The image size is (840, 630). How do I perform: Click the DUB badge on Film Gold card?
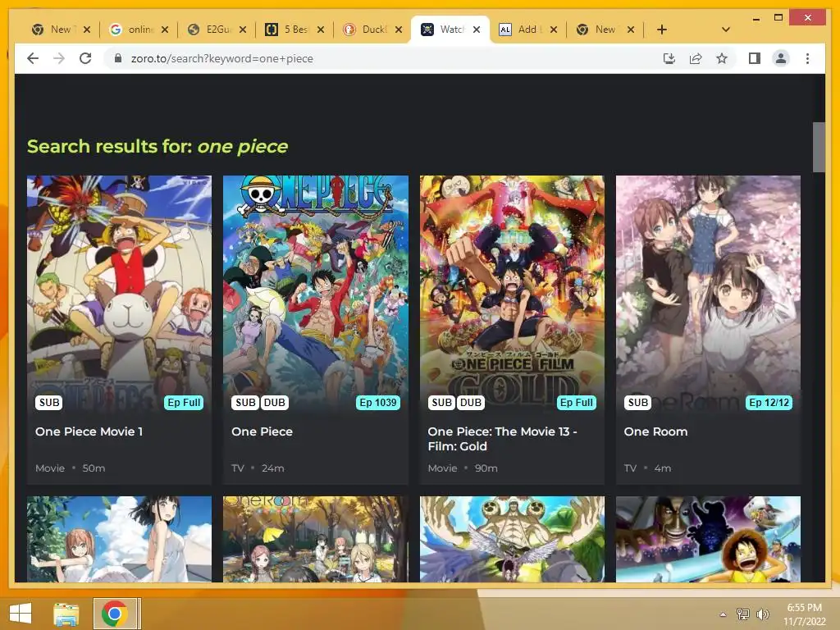pos(470,402)
